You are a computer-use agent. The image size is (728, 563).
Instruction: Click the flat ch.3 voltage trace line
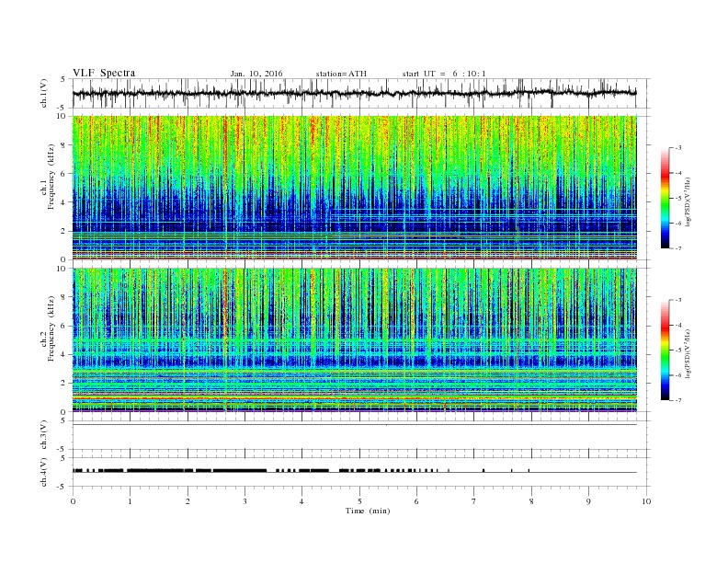click(x=354, y=425)
